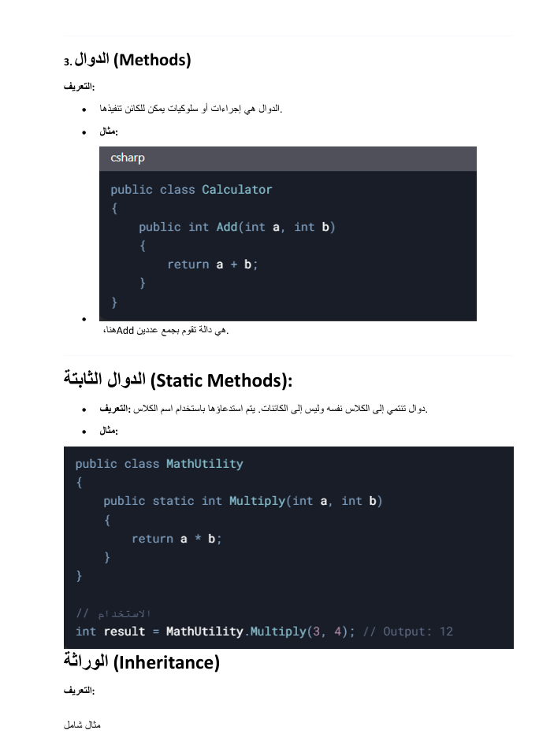The width and height of the screenshot is (539, 756).
Task: Click the Arabic sentence mentioning Add
Action: click(165, 331)
